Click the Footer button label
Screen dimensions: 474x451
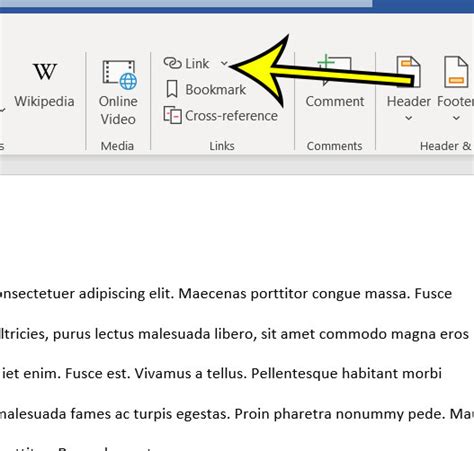click(x=455, y=101)
